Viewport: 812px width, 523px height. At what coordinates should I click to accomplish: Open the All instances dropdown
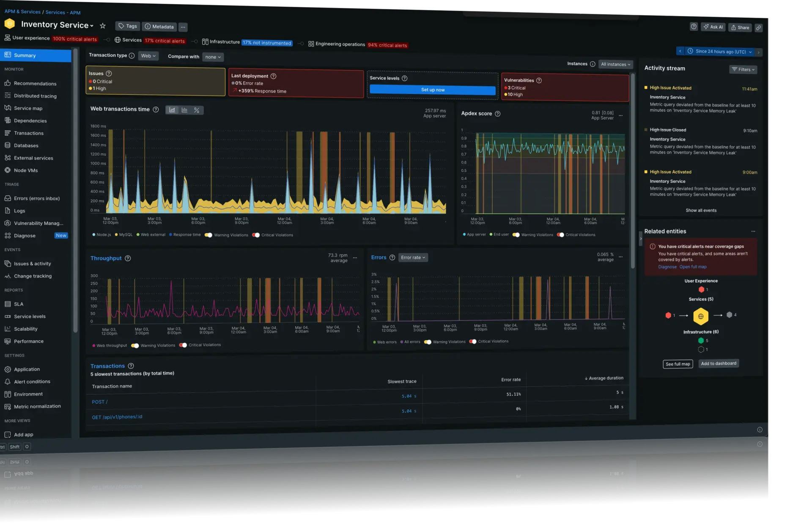(x=615, y=64)
